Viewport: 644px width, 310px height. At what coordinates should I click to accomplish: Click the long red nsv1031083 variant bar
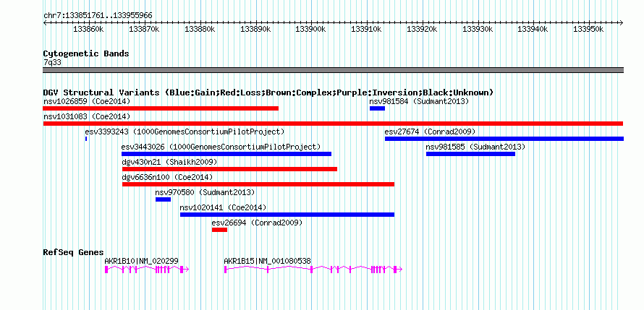pos(333,124)
